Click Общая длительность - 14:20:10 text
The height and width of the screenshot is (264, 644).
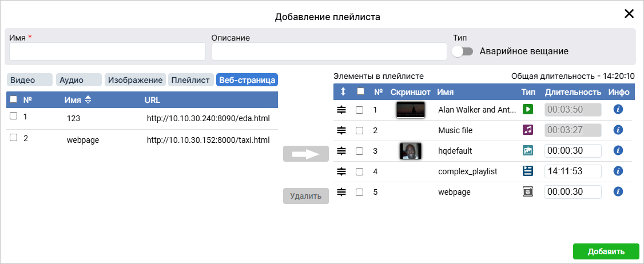573,76
